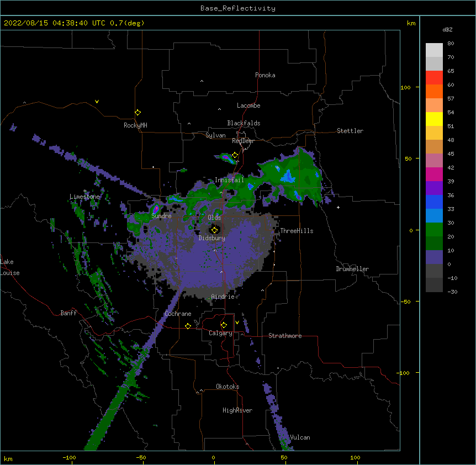Click the blue reflectivity core northwest of ThreeHills
Screen dimensions: 476x465
tap(288, 176)
